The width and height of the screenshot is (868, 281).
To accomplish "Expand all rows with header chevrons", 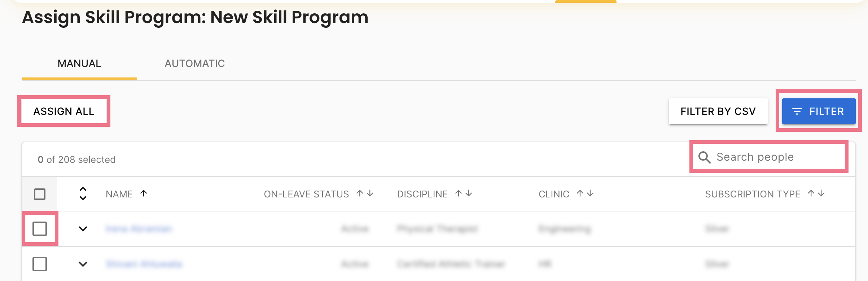I will [83, 193].
